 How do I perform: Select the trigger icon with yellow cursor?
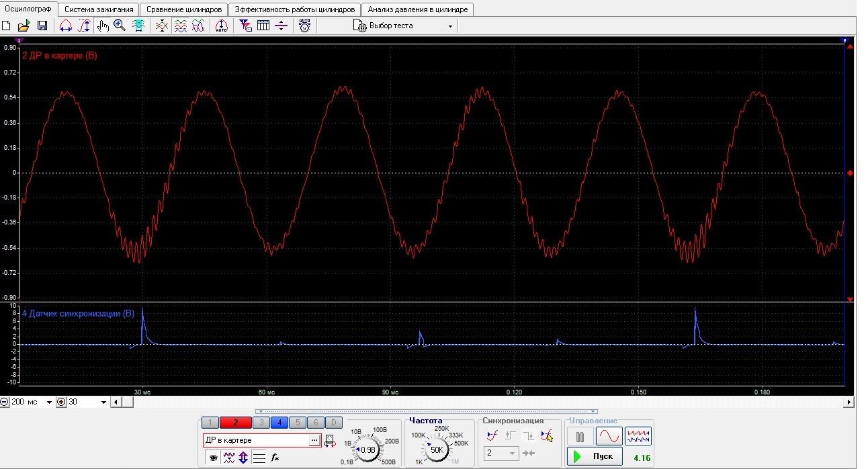(x=547, y=435)
